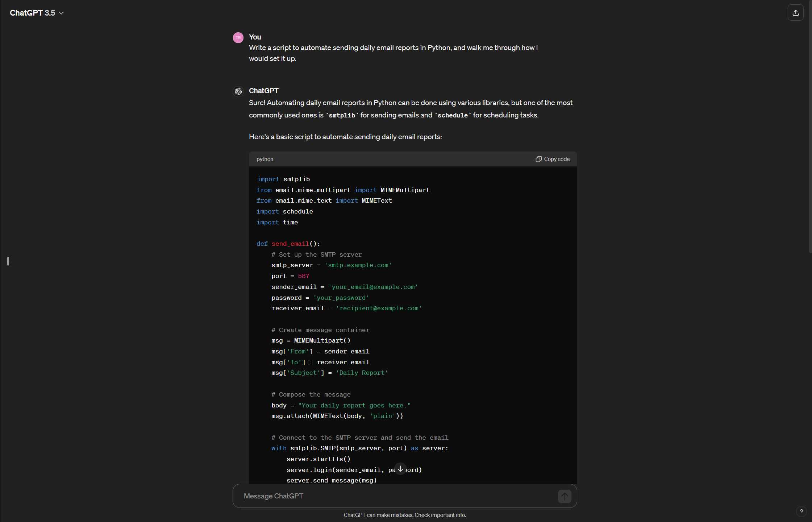Click the share chat icon
Viewport: 812px width, 522px height.
click(x=795, y=13)
